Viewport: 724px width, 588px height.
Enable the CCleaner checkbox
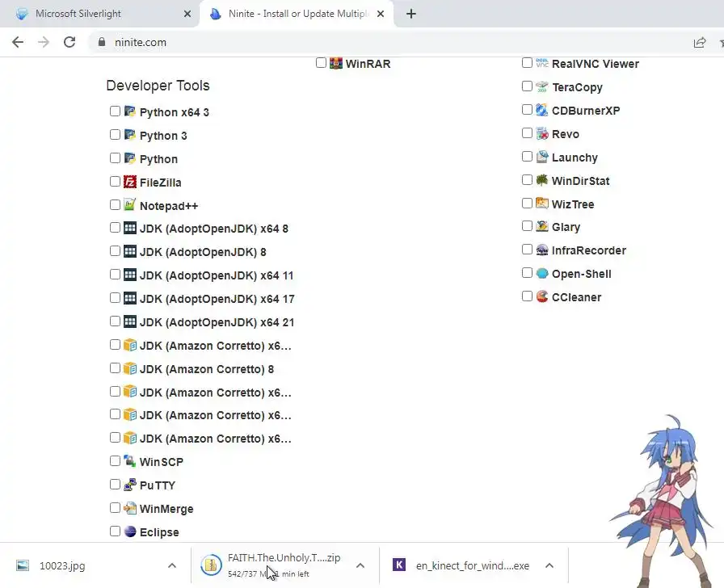point(527,296)
